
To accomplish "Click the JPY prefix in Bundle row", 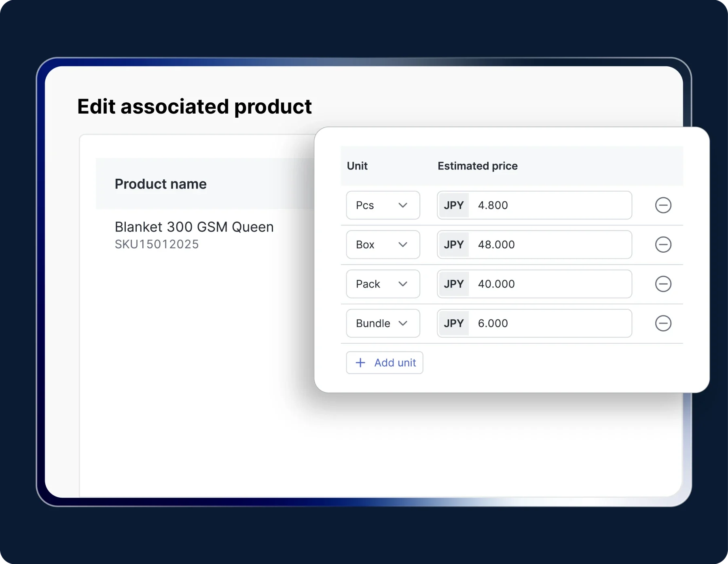I will coord(453,323).
